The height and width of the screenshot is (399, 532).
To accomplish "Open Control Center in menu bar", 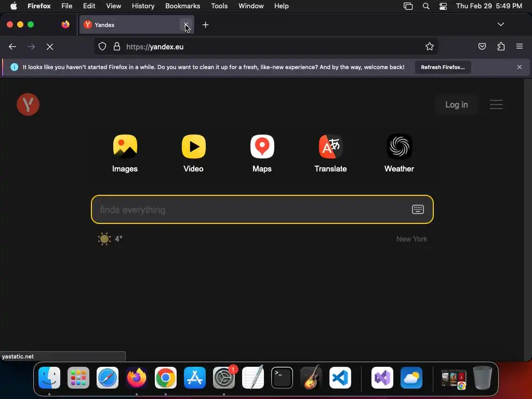I will pyautogui.click(x=443, y=6).
